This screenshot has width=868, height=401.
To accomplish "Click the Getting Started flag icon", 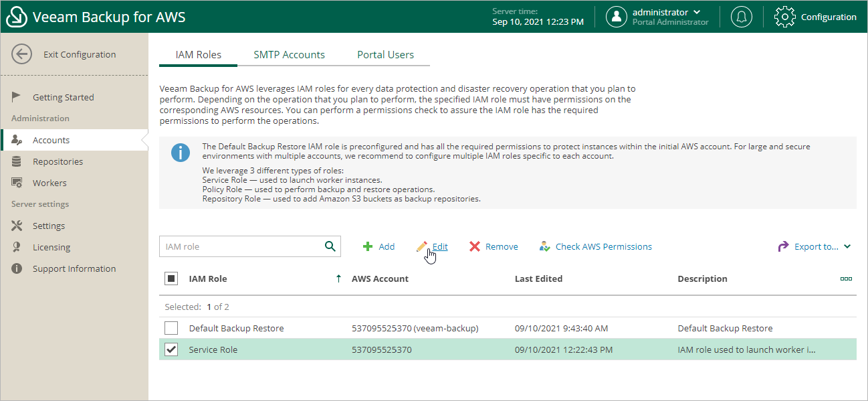I will click(x=17, y=97).
